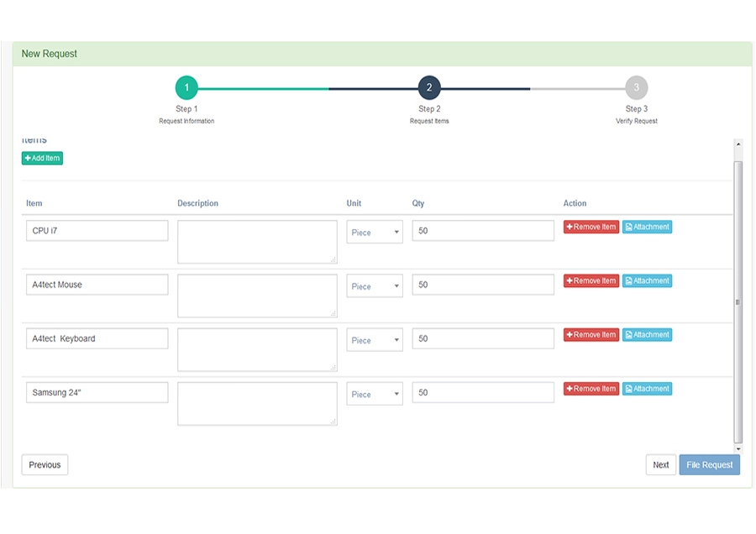Open Attachment for A4tect Mouse row

click(x=647, y=280)
